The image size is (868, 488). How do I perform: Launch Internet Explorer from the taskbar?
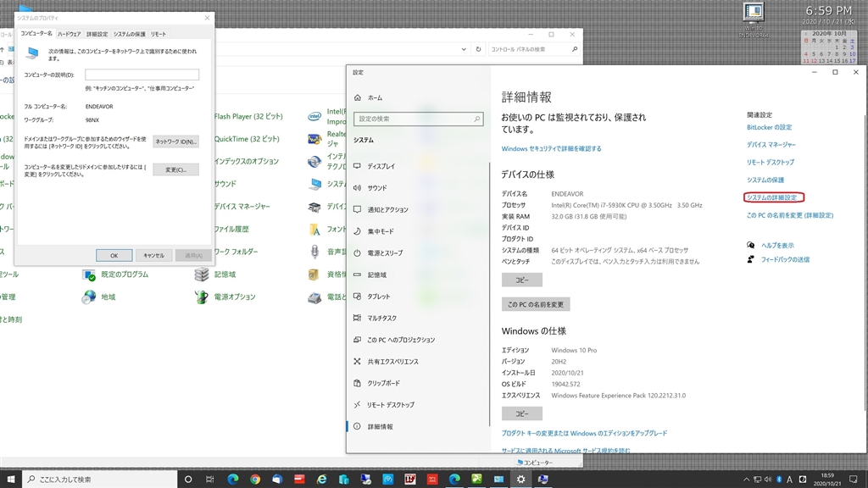(321, 480)
